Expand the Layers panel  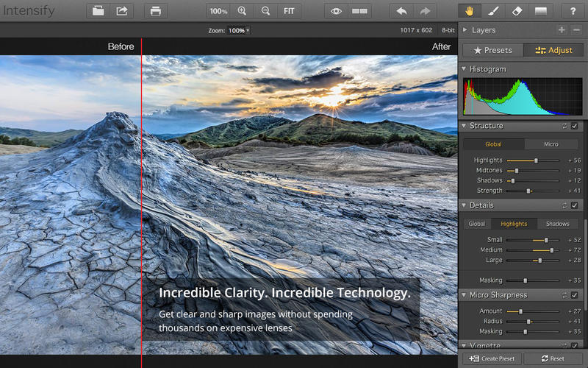tap(464, 30)
